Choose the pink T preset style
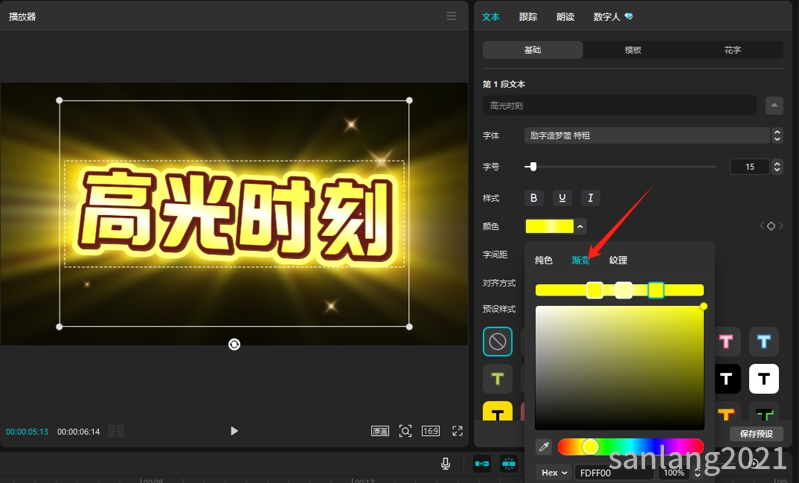The width and height of the screenshot is (799, 483). coord(726,341)
